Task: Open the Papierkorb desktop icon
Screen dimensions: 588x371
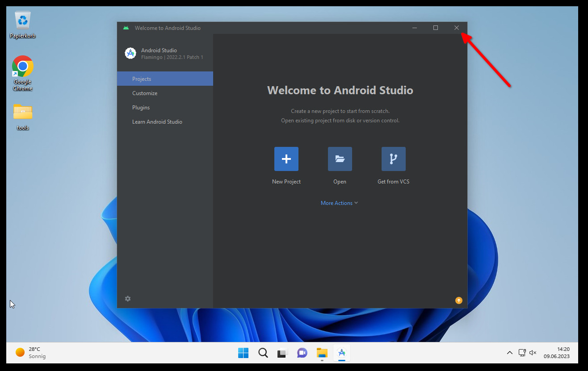Action: [23, 25]
